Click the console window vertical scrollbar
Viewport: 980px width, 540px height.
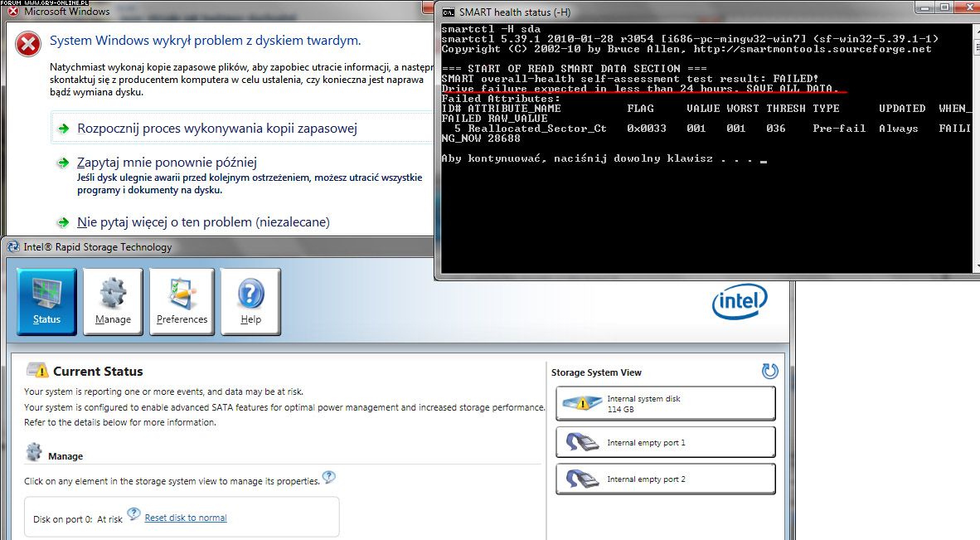pos(976,148)
